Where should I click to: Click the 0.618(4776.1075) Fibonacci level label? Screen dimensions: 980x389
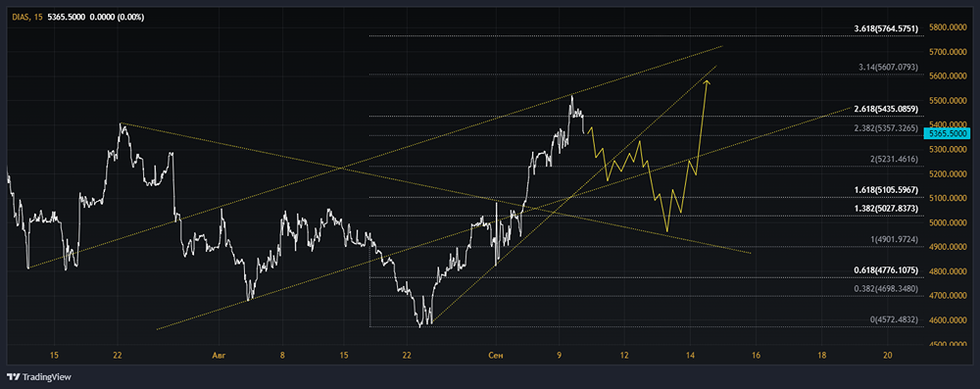click(886, 270)
